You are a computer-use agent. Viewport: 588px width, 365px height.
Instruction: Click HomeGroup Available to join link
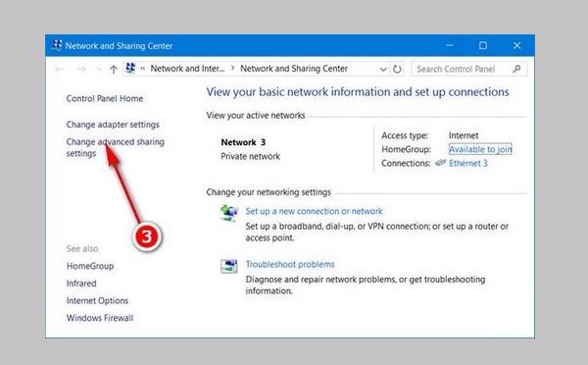[x=480, y=149]
